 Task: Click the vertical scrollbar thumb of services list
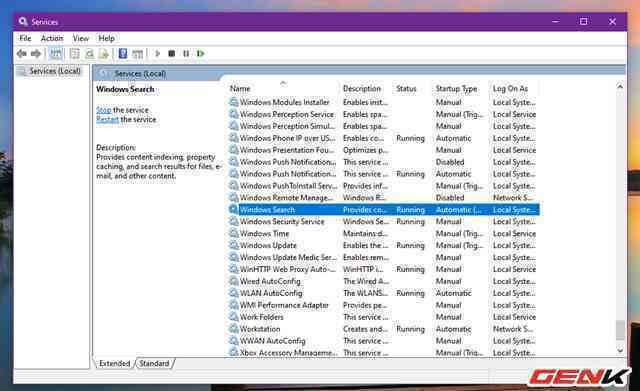point(620,330)
